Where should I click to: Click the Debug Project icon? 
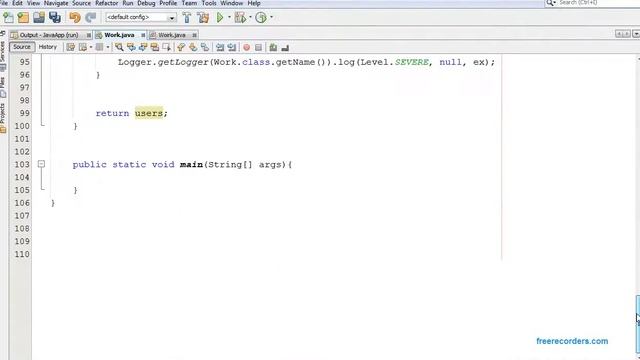click(x=240, y=18)
